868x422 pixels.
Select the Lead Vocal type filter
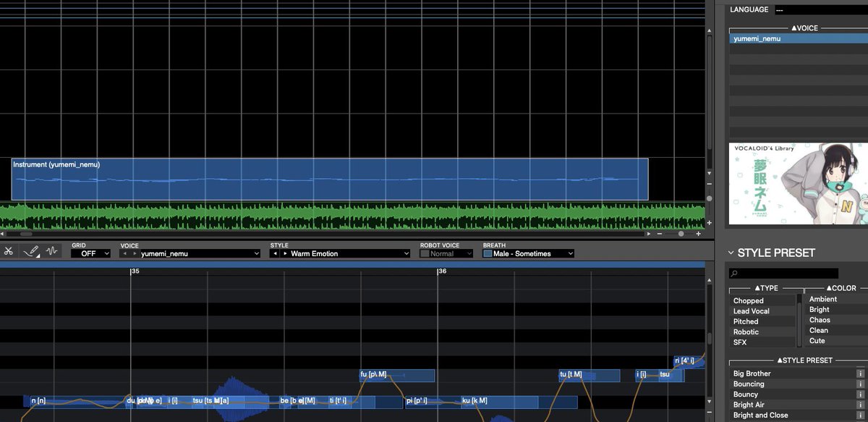[x=762, y=311]
